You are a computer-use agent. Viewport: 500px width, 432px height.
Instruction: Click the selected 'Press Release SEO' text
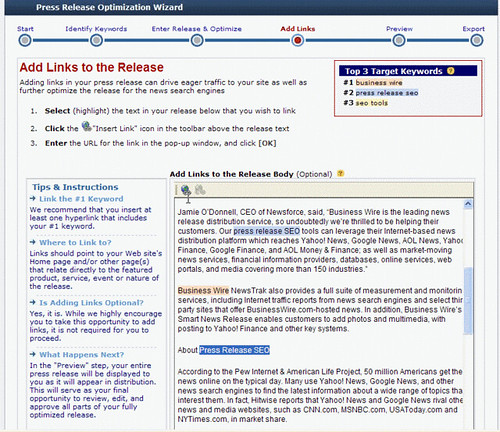[234, 350]
